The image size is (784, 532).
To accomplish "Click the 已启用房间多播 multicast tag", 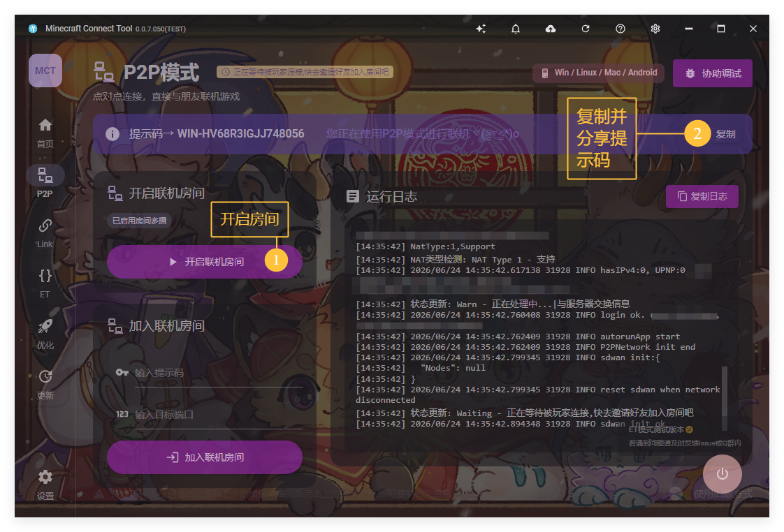I will tap(140, 221).
